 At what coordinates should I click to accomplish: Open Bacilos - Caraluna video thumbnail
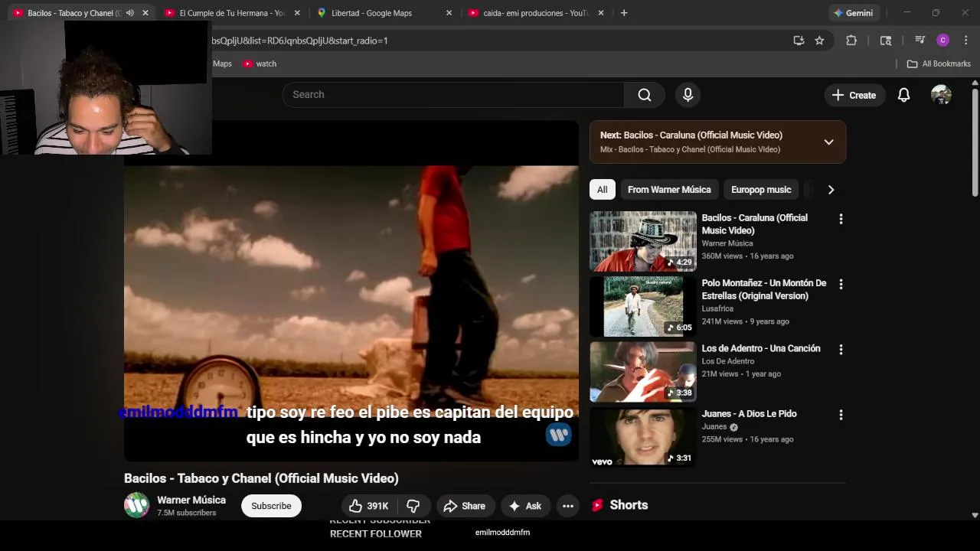click(x=643, y=241)
